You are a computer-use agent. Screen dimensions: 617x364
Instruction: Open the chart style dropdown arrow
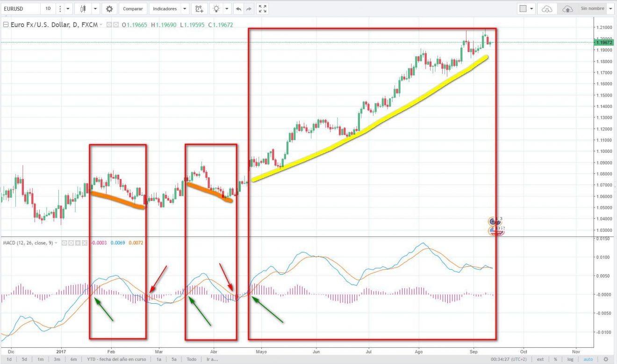(94, 8)
